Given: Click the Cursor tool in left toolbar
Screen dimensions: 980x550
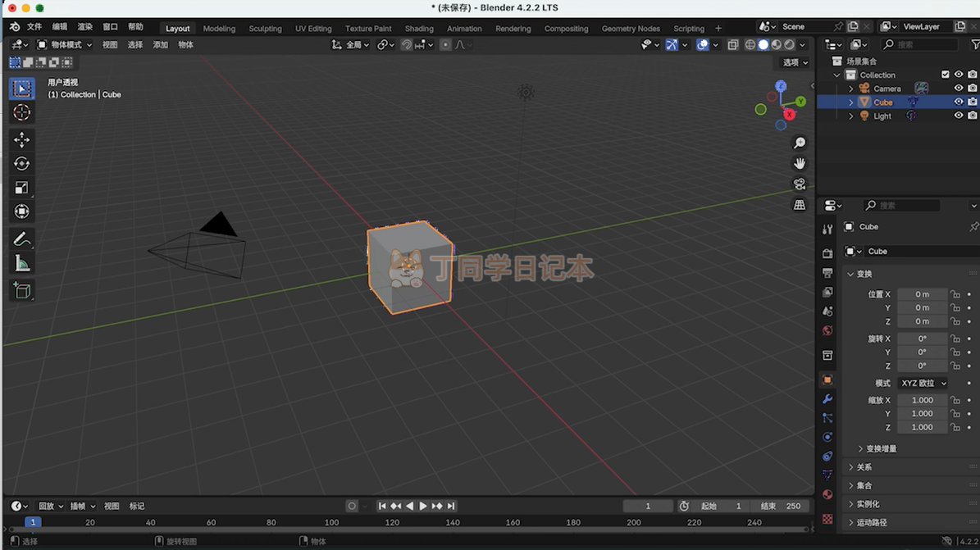Looking at the screenshot, I should (x=22, y=112).
